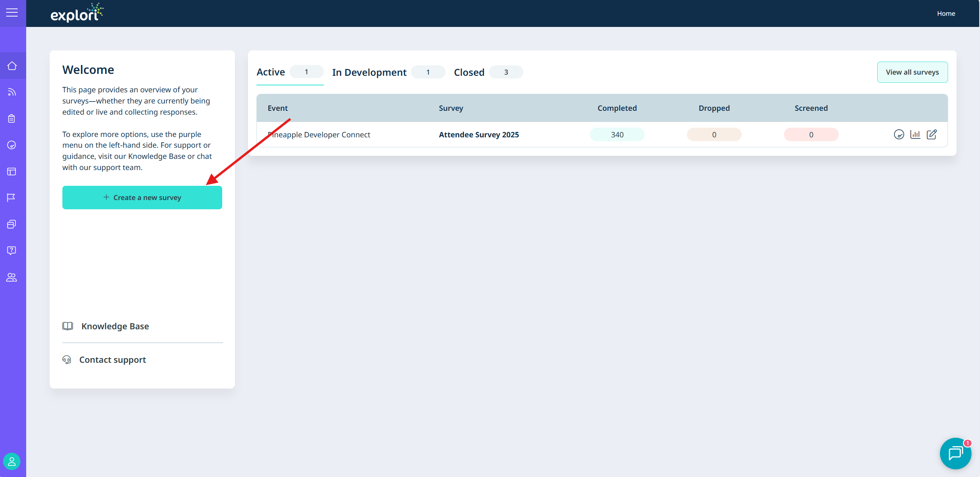Screen dimensions: 980x477
Task: Open the chat support bubble
Action: click(x=955, y=453)
